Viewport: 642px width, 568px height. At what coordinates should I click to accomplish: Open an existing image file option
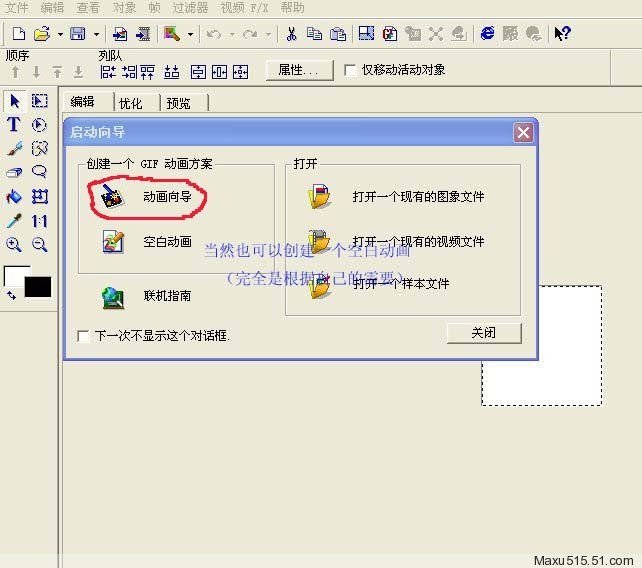(x=396, y=197)
